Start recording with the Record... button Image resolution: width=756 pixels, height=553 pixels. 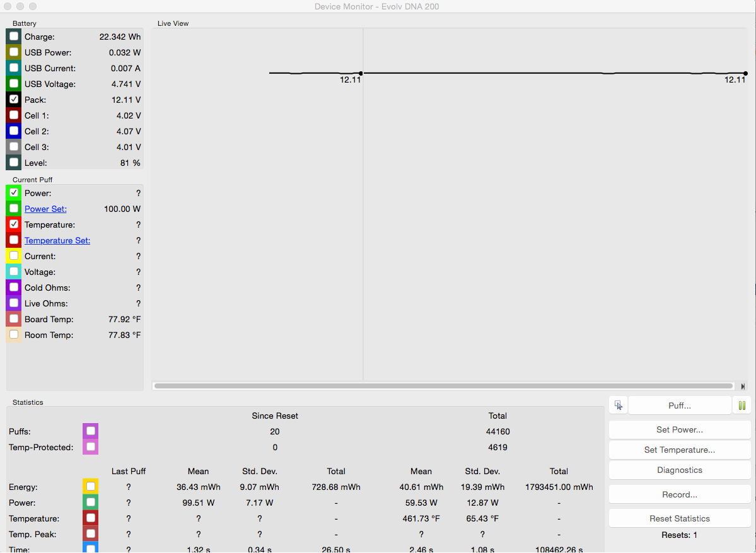680,495
